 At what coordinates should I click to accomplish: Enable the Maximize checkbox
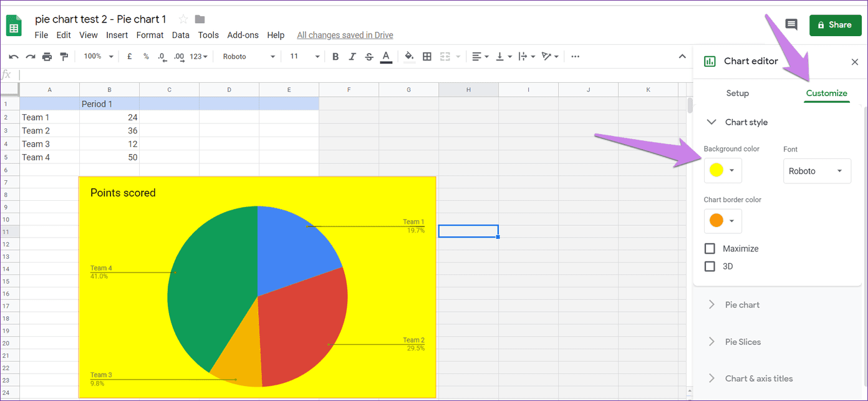click(710, 249)
